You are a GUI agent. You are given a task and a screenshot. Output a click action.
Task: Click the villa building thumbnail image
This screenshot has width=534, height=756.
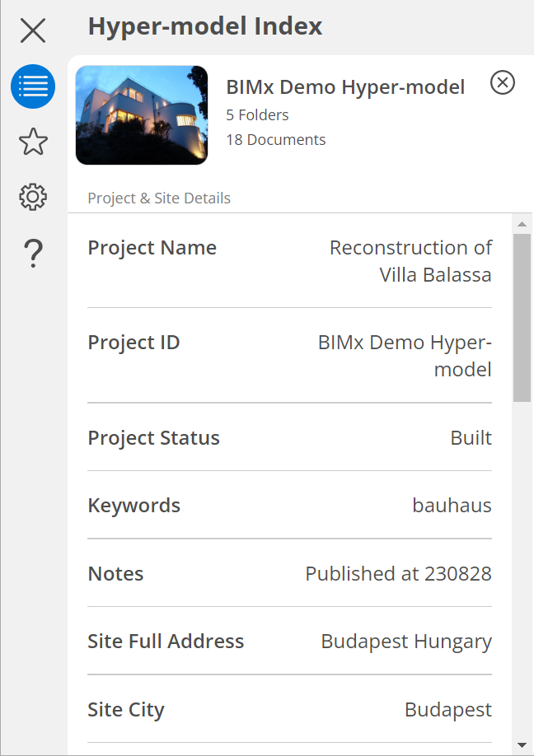tap(142, 115)
